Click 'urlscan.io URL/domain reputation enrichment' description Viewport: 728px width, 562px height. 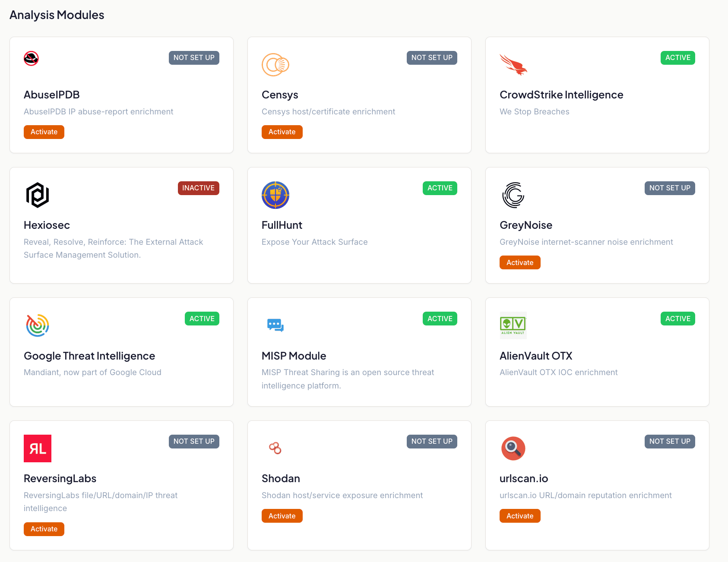point(586,496)
